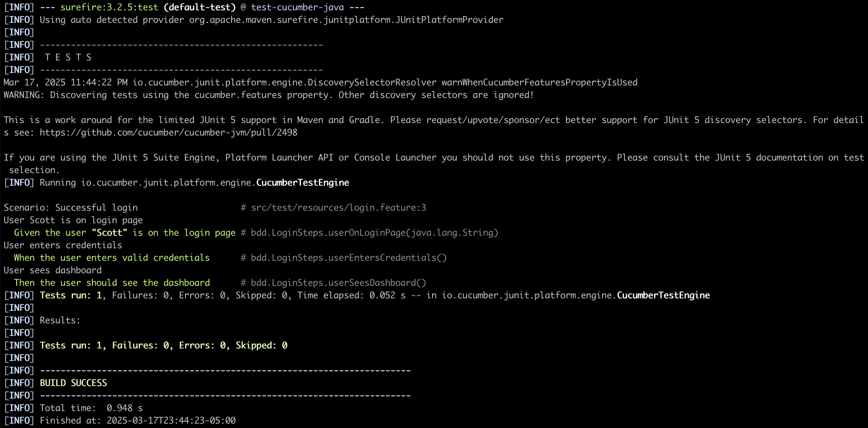Open the cucumber-jvm GitHub pull request URL
This screenshot has width=868, height=428.
pos(168,133)
